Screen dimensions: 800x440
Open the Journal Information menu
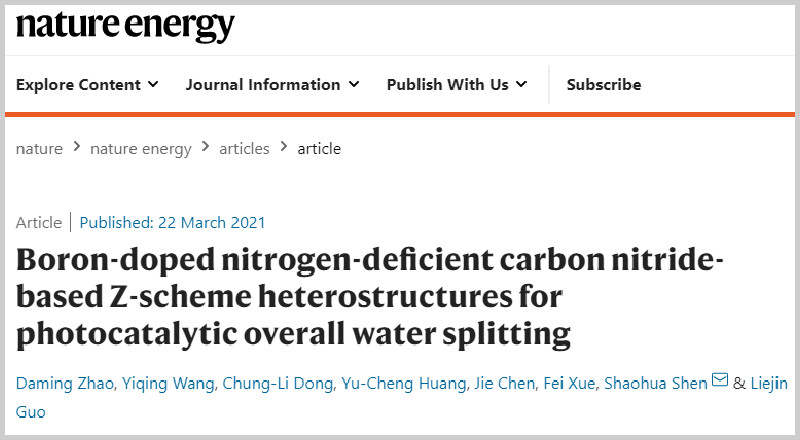[272, 85]
